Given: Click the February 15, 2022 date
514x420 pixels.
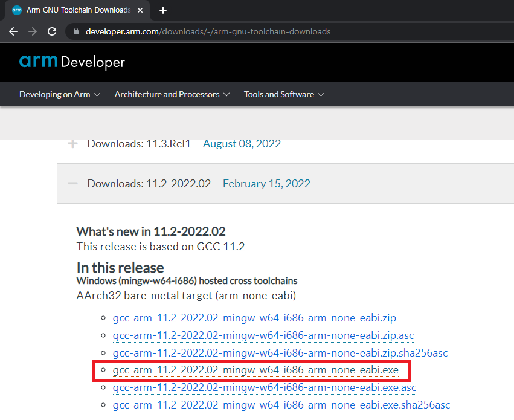Looking at the screenshot, I should click(x=266, y=184).
